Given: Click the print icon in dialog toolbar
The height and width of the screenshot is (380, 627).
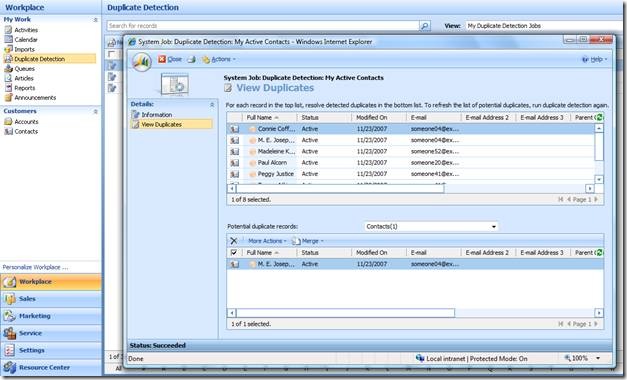Looking at the screenshot, I should (192, 59).
